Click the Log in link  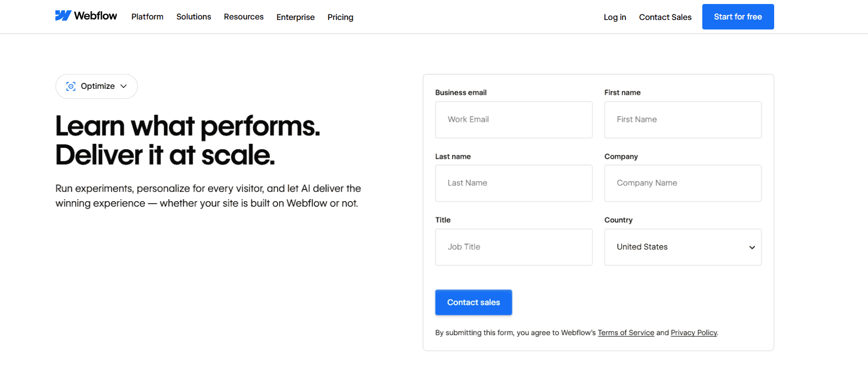pyautogui.click(x=614, y=17)
